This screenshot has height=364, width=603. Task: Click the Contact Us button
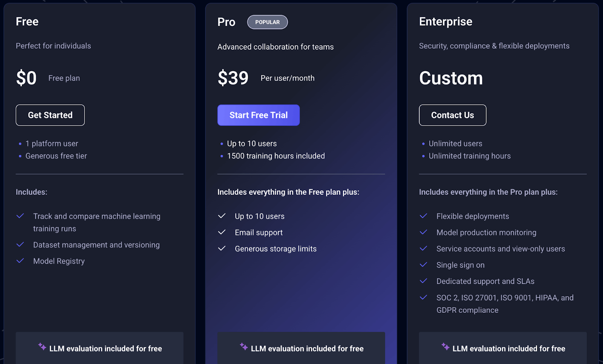tap(452, 115)
